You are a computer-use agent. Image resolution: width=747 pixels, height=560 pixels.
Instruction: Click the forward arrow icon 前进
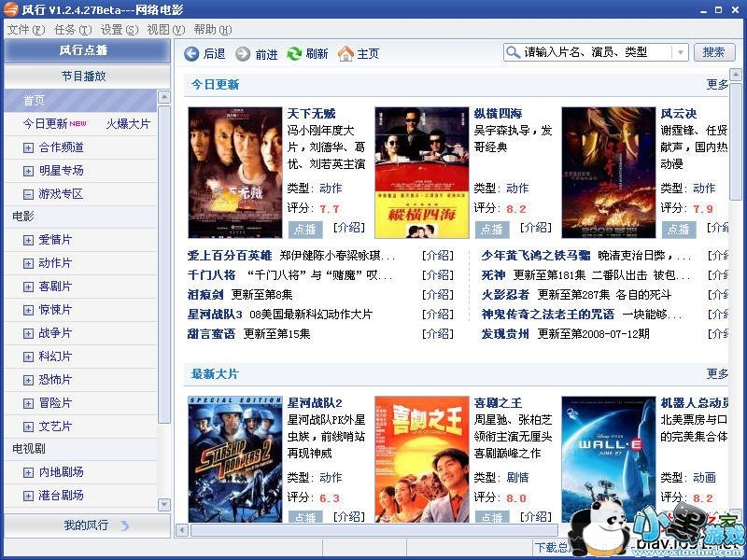coord(243,54)
